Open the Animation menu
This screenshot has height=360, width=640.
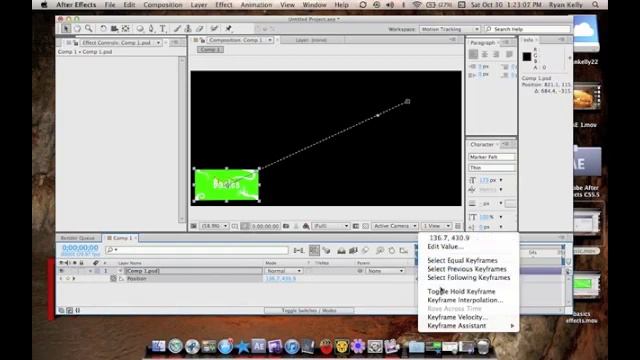256,5
